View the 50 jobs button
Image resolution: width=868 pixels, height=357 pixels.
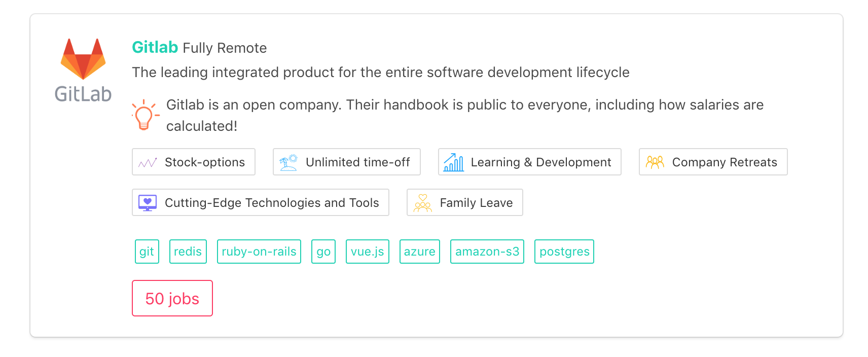(172, 298)
